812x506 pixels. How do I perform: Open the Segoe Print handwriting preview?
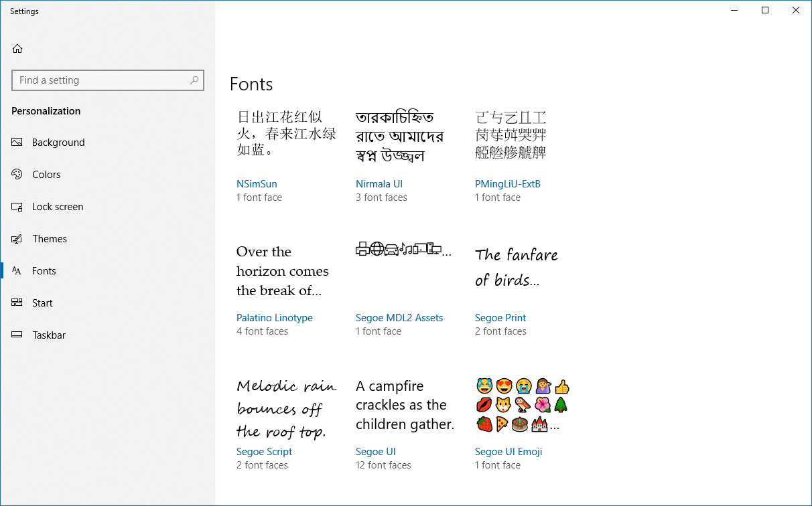tap(516, 267)
